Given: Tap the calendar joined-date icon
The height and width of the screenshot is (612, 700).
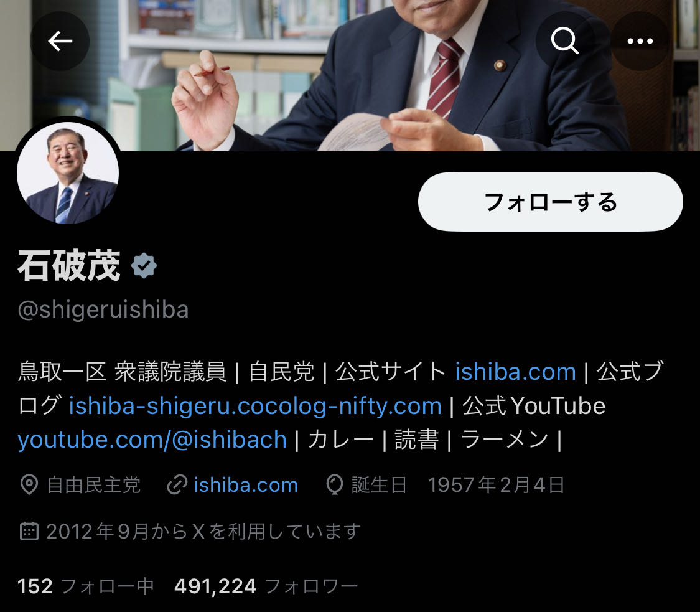Looking at the screenshot, I should [29, 531].
